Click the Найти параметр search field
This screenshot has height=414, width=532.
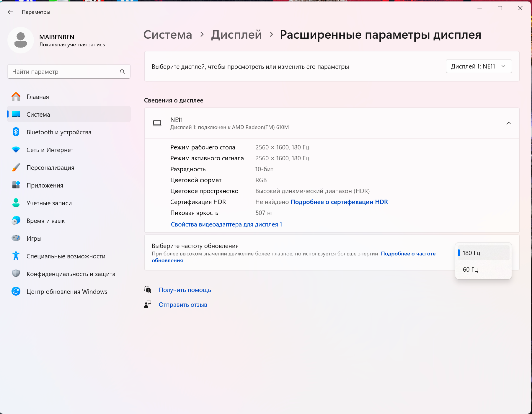[x=63, y=72]
